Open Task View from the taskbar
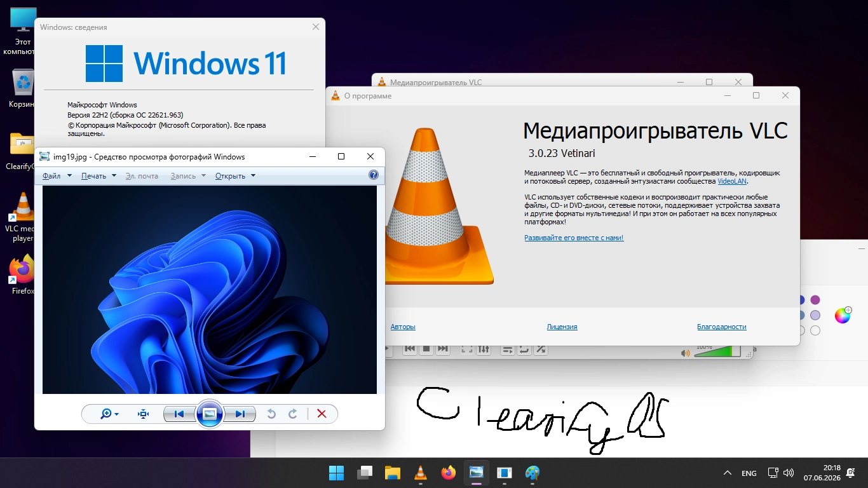Viewport: 868px width, 488px height. click(x=365, y=473)
